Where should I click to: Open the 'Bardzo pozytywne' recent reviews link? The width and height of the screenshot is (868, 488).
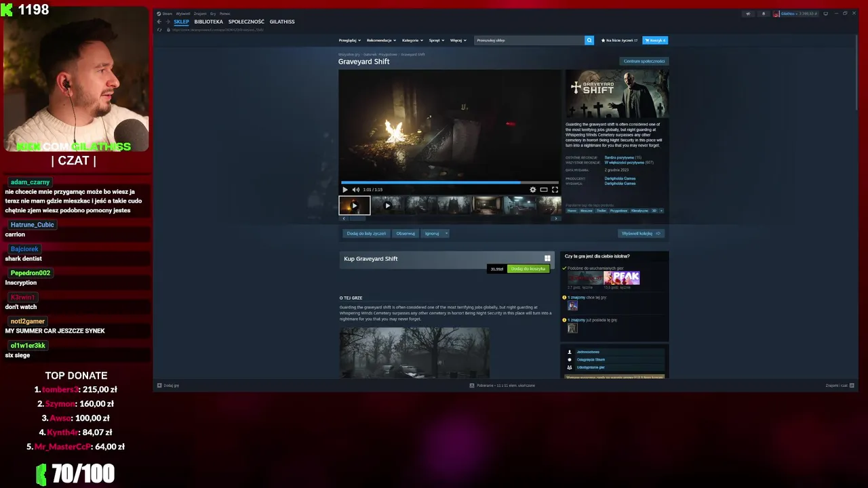619,157
